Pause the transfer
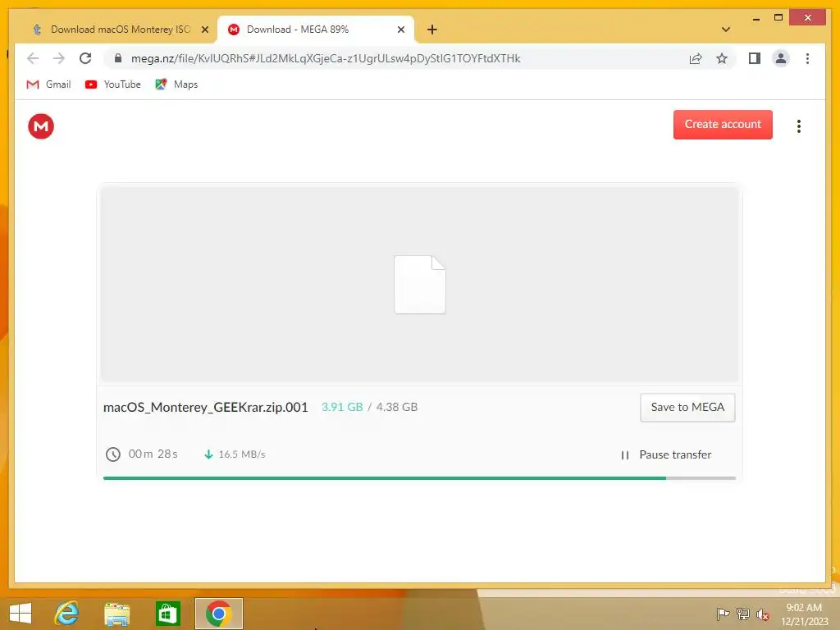 666,454
